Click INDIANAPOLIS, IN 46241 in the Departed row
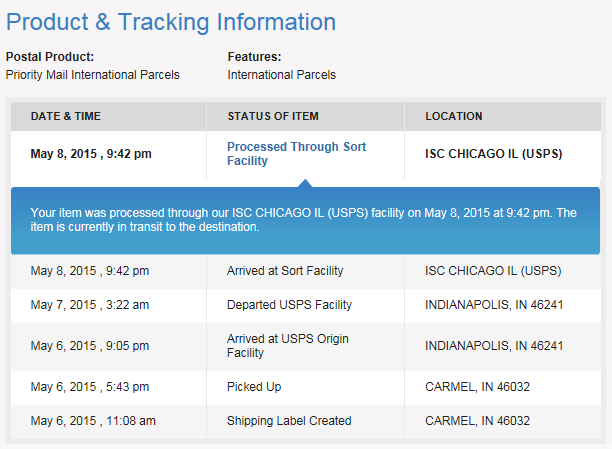The width and height of the screenshot is (612, 449). coord(494,305)
